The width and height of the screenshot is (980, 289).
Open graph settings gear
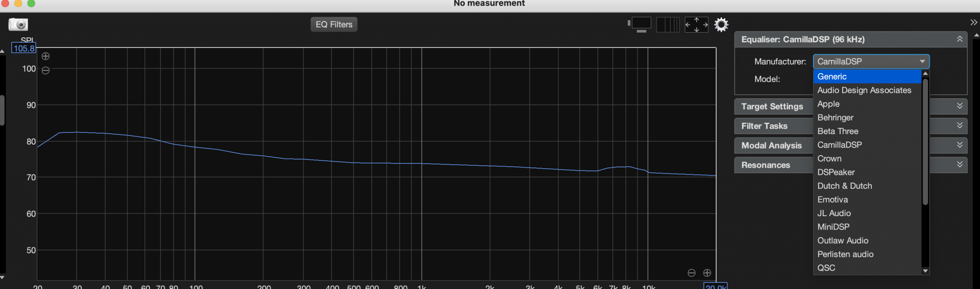pyautogui.click(x=721, y=24)
